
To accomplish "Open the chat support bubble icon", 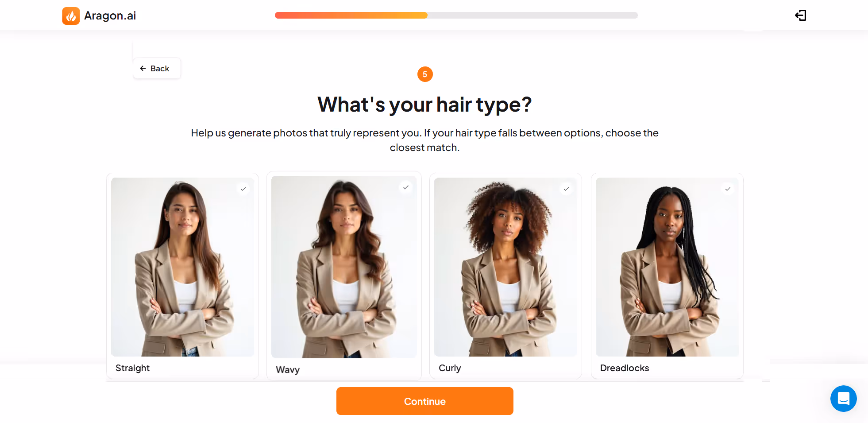I will pyautogui.click(x=843, y=399).
